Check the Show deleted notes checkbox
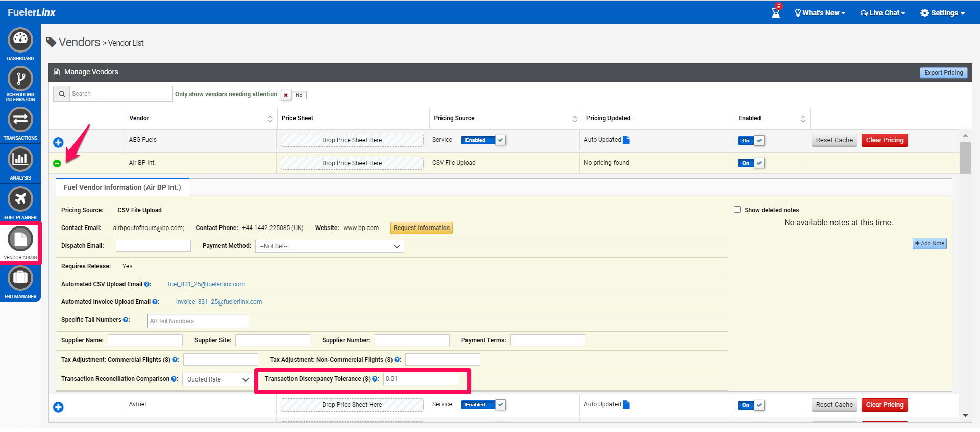 point(737,210)
